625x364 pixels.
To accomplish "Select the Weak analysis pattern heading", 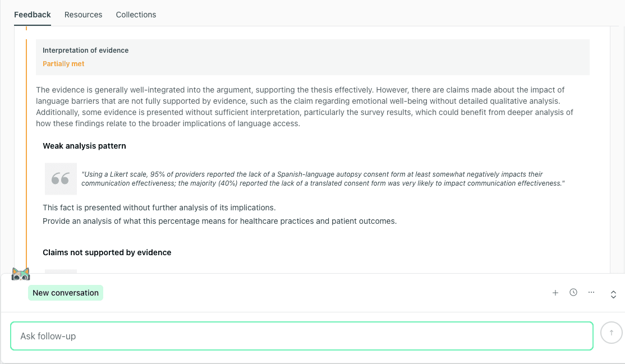I will tap(84, 146).
